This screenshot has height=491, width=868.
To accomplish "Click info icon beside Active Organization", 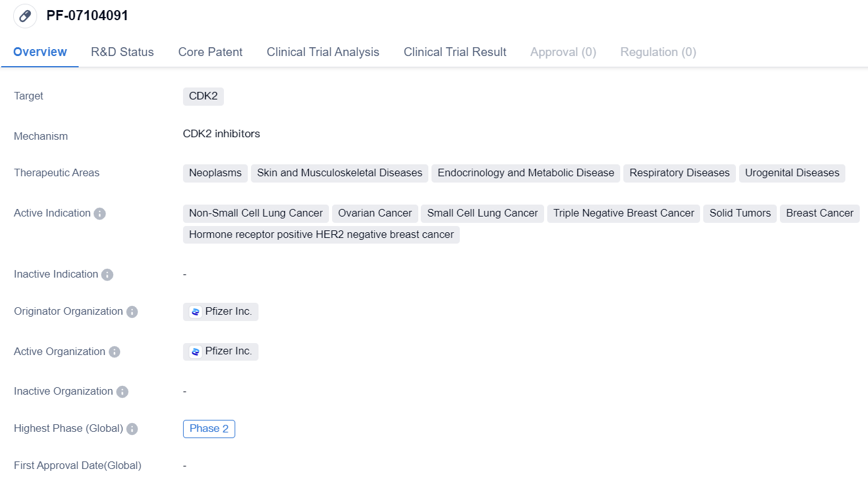I will (x=114, y=353).
